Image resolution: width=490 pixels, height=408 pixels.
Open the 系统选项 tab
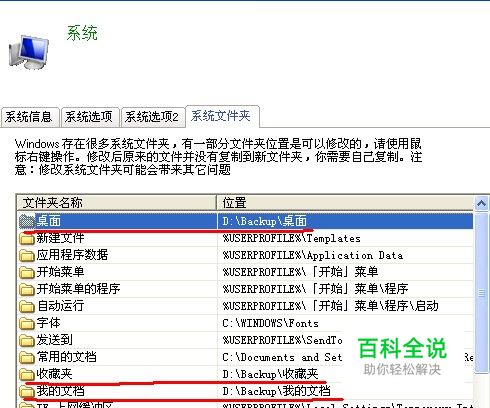[x=90, y=117]
